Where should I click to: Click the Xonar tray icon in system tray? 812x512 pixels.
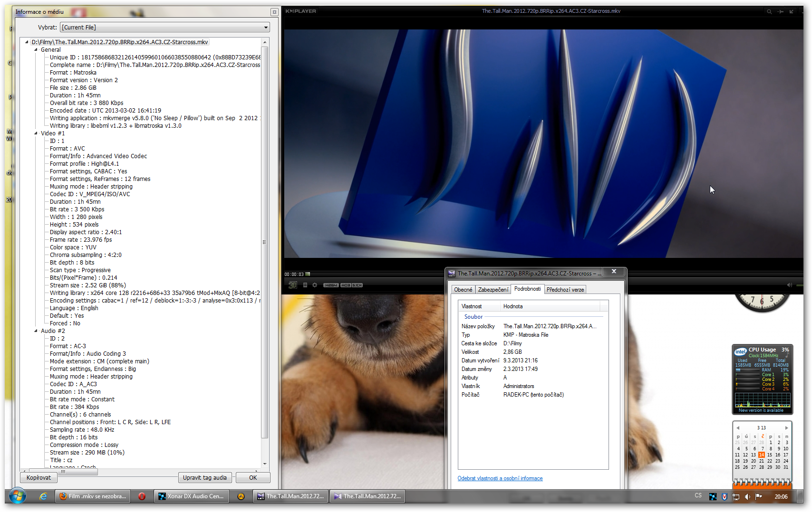tap(713, 497)
